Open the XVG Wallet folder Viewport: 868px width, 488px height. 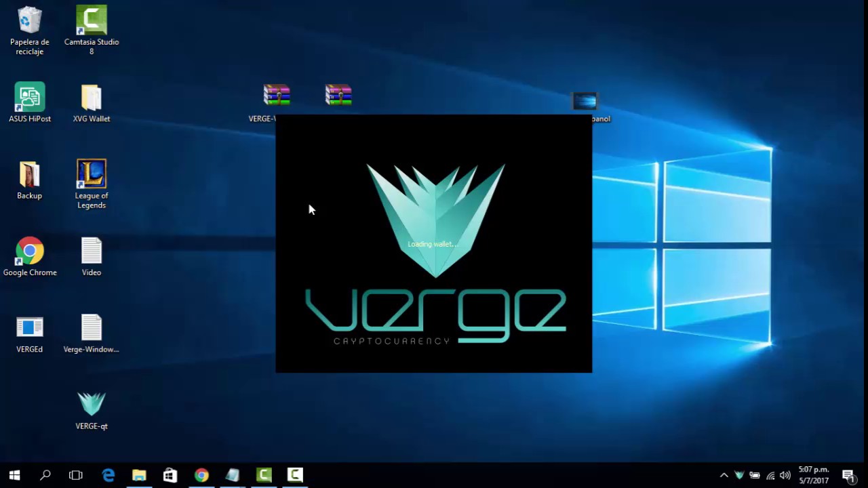tap(92, 103)
